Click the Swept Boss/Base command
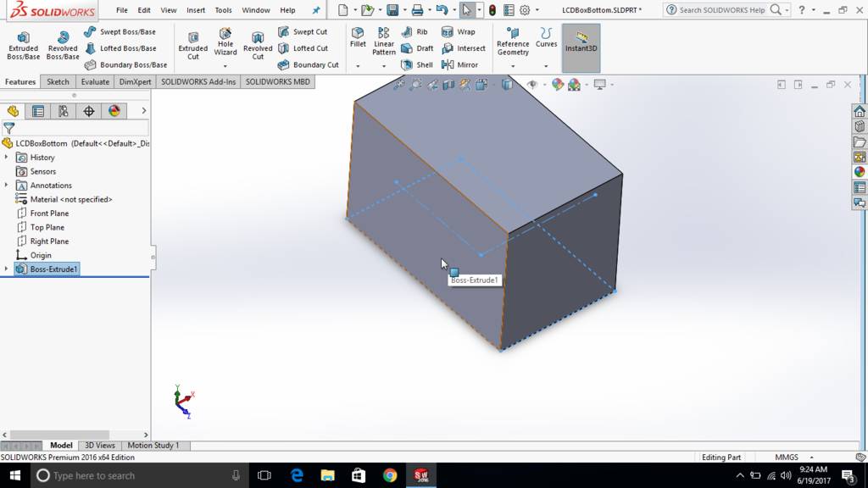 coord(120,32)
